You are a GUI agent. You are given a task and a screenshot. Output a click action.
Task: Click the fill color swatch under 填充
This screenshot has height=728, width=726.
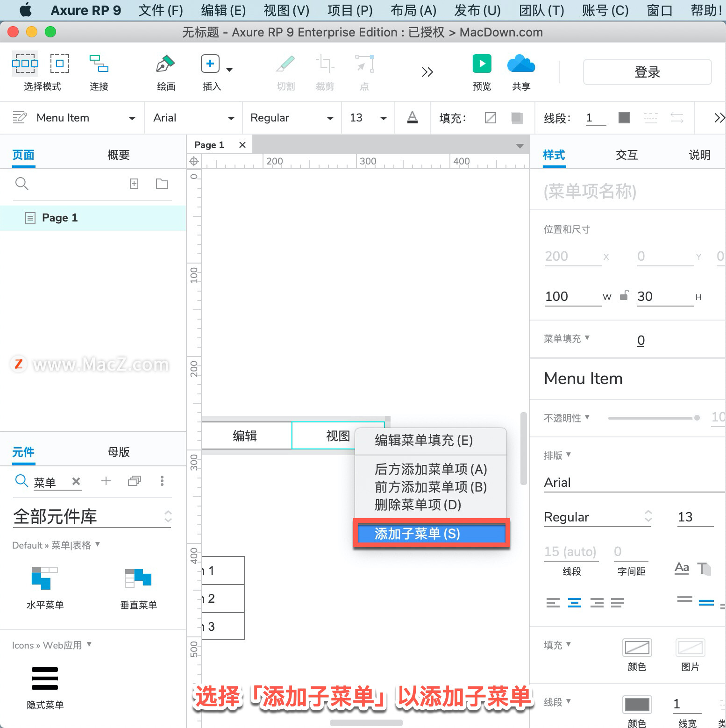[x=637, y=648]
